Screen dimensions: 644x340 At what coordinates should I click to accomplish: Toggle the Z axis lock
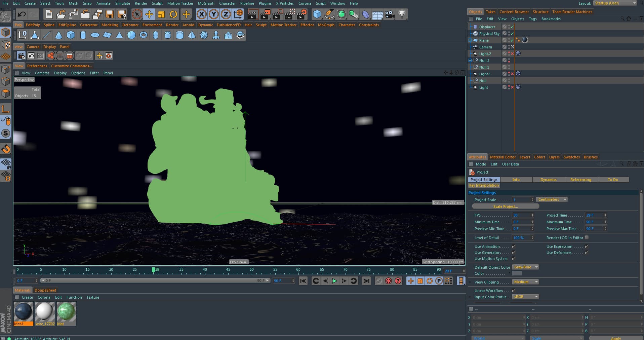pos(226,14)
